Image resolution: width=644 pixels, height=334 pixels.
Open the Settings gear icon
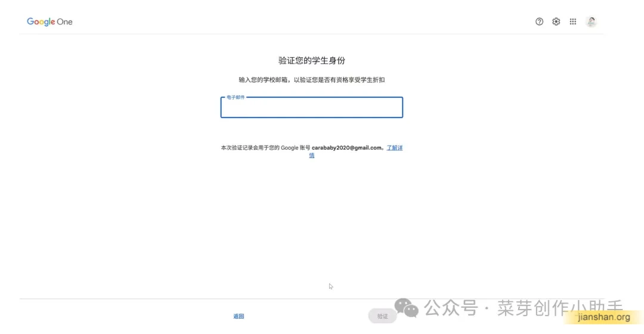tap(556, 22)
